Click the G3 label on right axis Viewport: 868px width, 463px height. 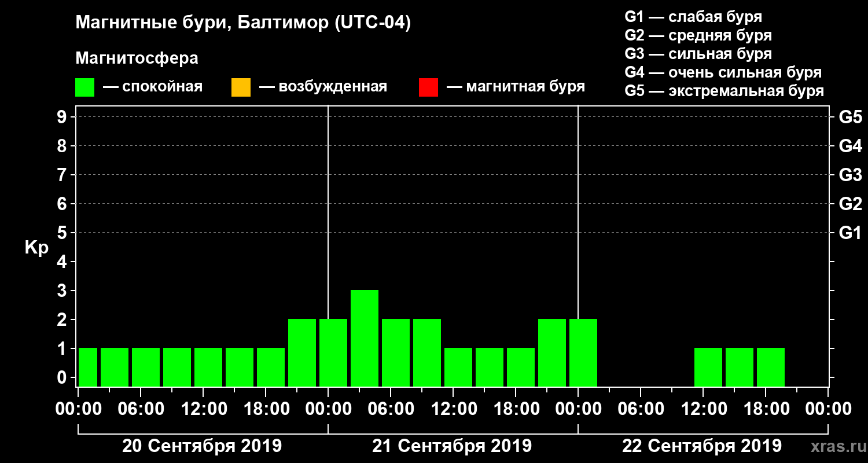click(850, 175)
